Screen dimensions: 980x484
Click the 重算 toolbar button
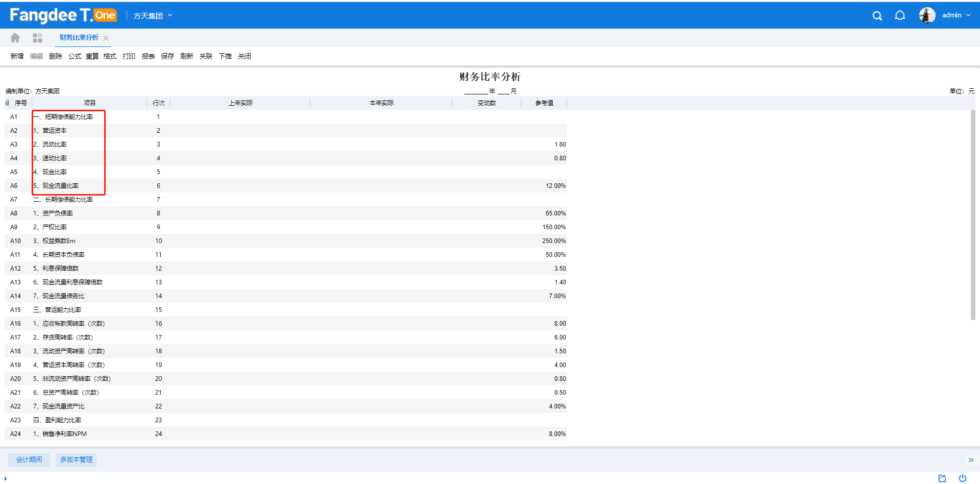click(92, 56)
